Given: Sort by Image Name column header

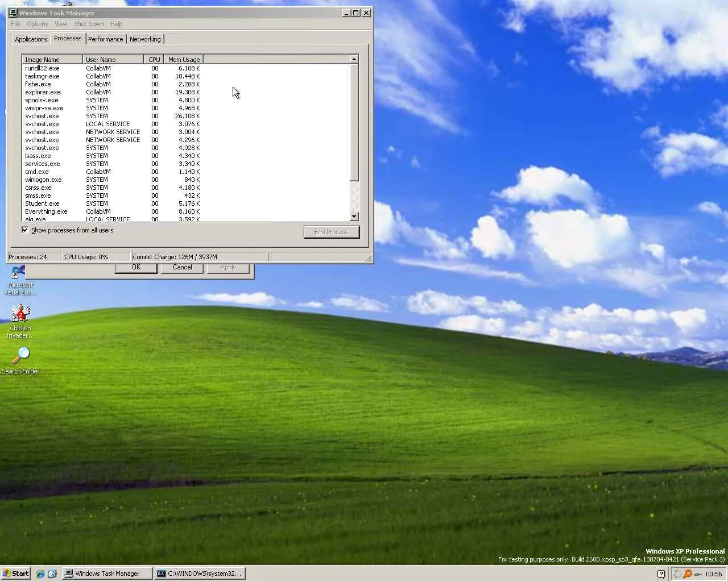Looking at the screenshot, I should [x=52, y=60].
